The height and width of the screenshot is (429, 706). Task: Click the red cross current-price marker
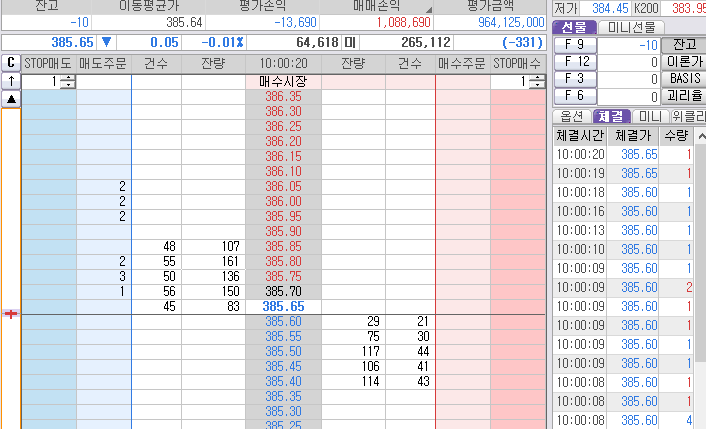(11, 314)
